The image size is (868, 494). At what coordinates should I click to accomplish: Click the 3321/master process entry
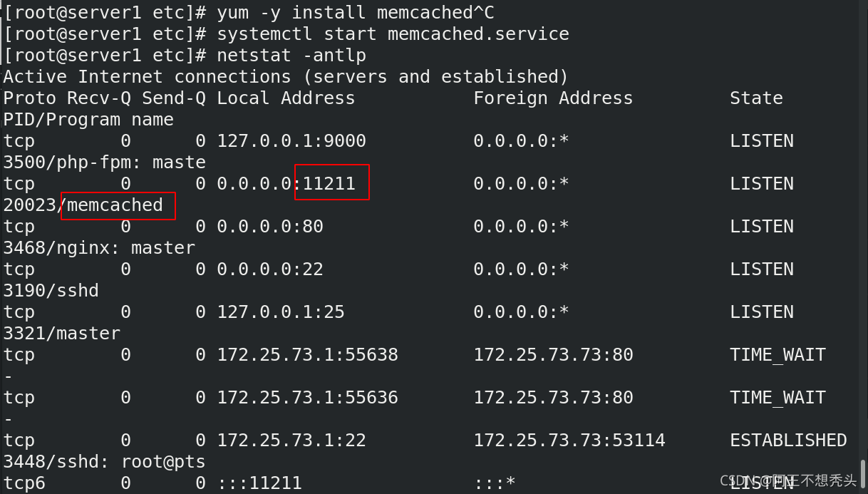coord(62,334)
